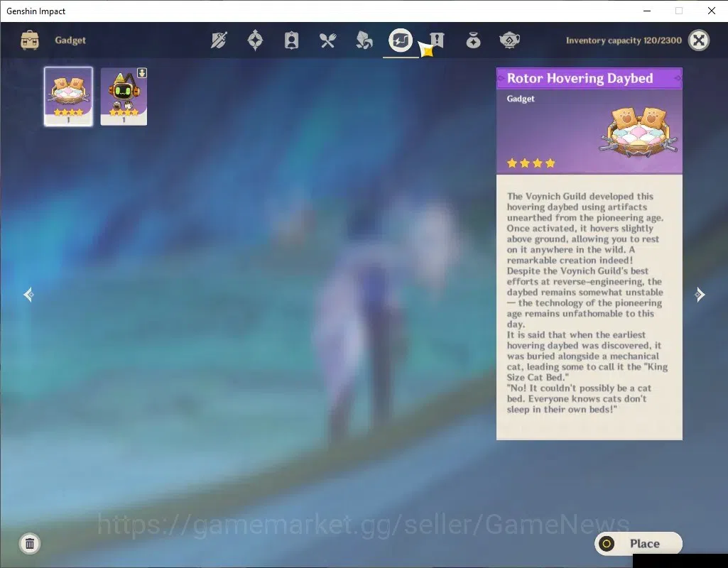This screenshot has width=728, height=568.
Task: Click the Place button
Action: [639, 543]
